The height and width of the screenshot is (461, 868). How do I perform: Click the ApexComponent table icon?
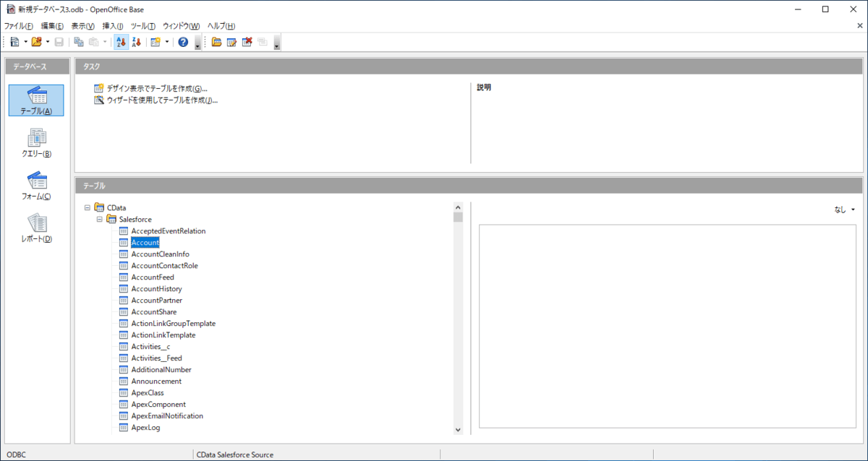[123, 404]
